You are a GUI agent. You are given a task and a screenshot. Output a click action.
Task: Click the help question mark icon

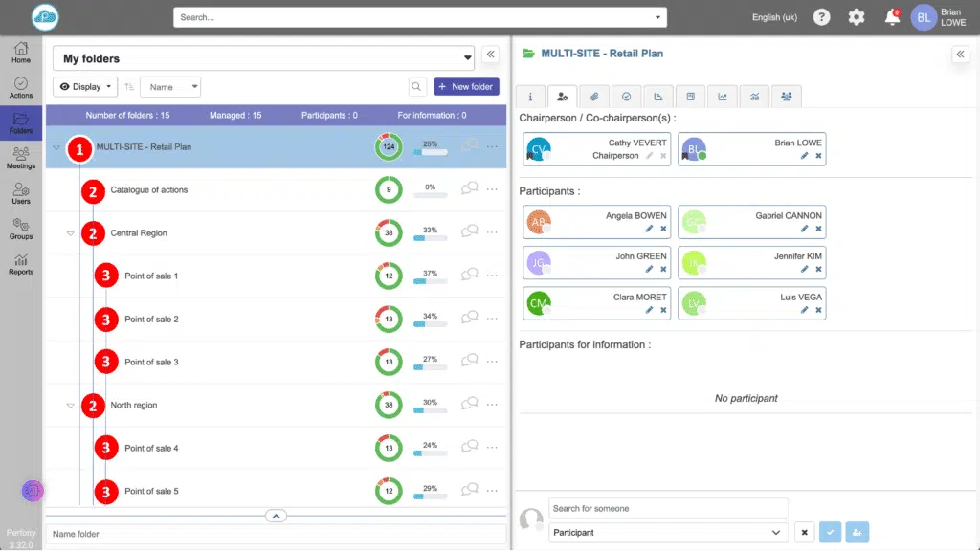(x=821, y=17)
